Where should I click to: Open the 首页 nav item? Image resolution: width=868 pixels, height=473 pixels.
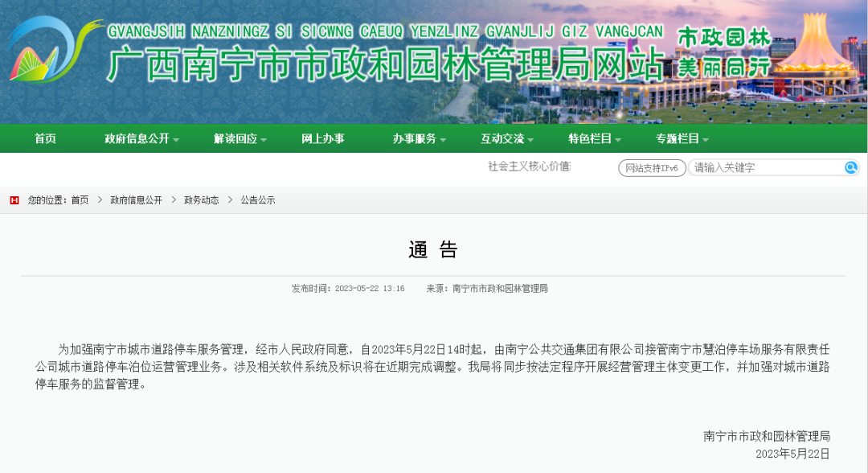pyautogui.click(x=45, y=138)
